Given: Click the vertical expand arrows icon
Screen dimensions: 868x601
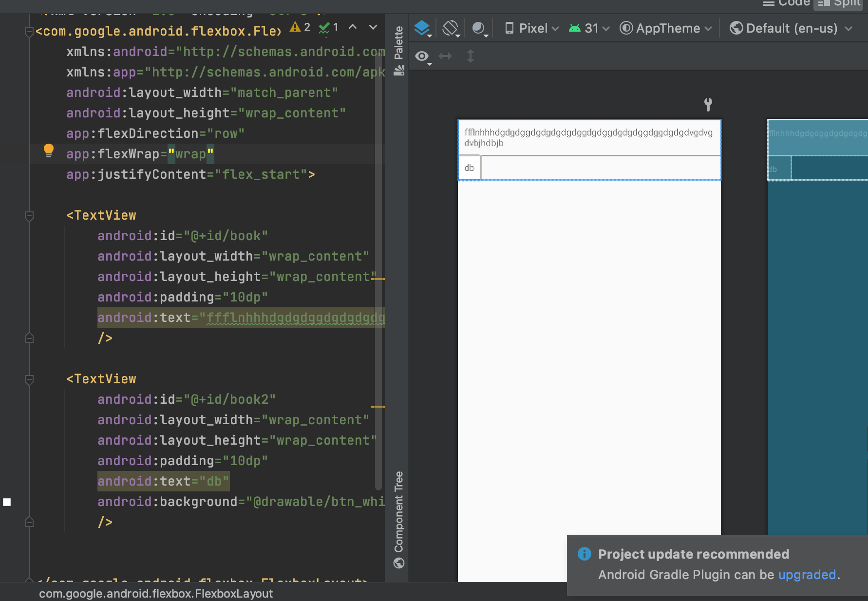Looking at the screenshot, I should tap(470, 56).
